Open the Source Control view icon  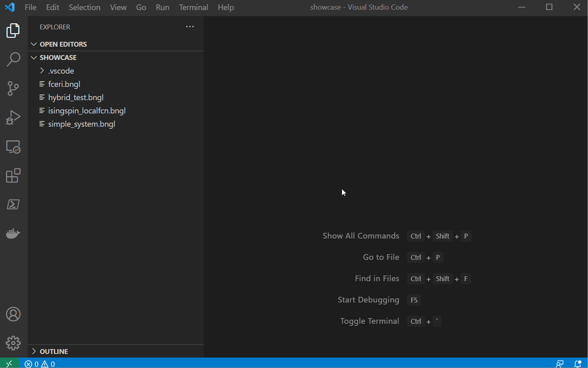(x=13, y=88)
